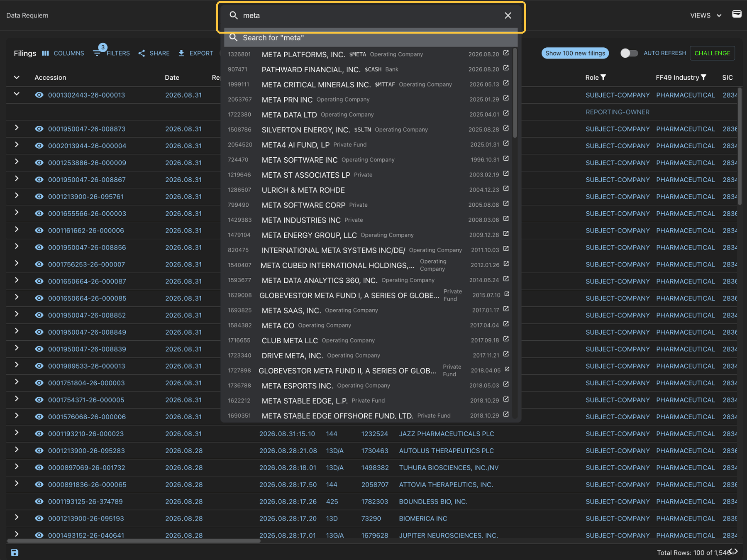Screen dimensions: 747x560
Task: Click the save icon in the status bar
Action: click(x=15, y=553)
